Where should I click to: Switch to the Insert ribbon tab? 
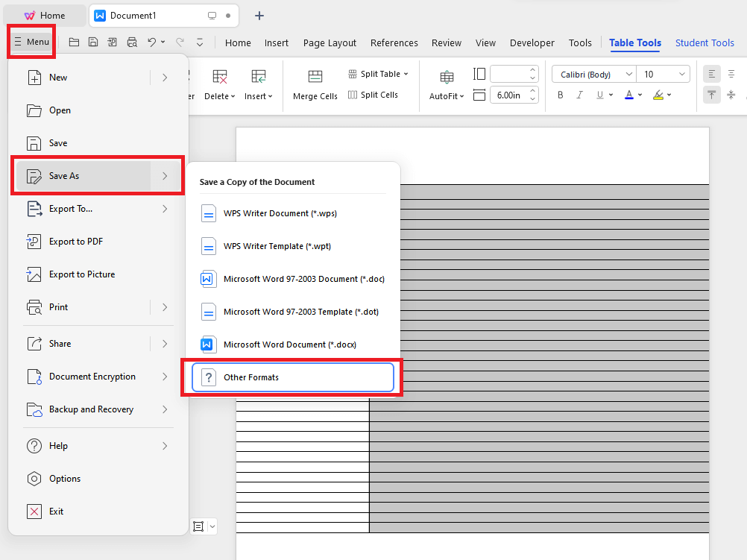point(277,43)
